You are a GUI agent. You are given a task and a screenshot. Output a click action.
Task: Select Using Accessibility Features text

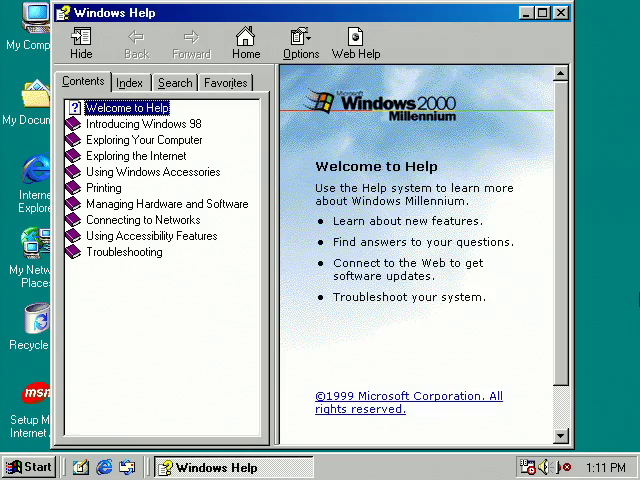tap(151, 236)
